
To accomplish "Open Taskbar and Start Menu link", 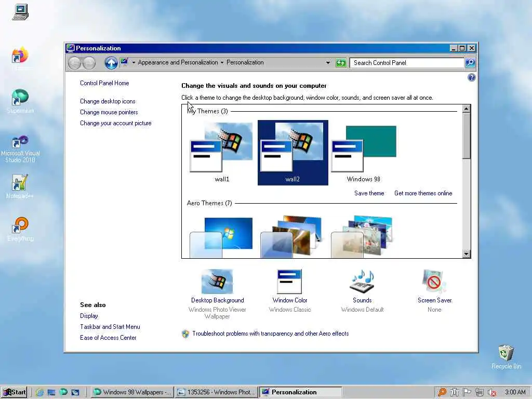I will coord(110,327).
